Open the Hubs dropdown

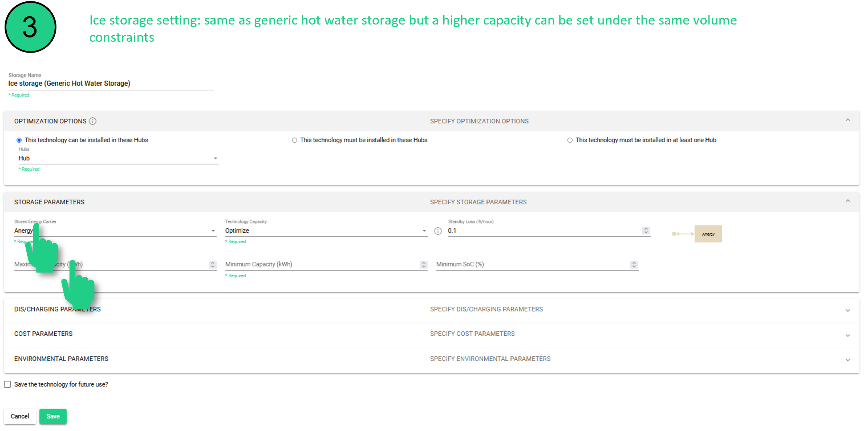tap(118, 158)
